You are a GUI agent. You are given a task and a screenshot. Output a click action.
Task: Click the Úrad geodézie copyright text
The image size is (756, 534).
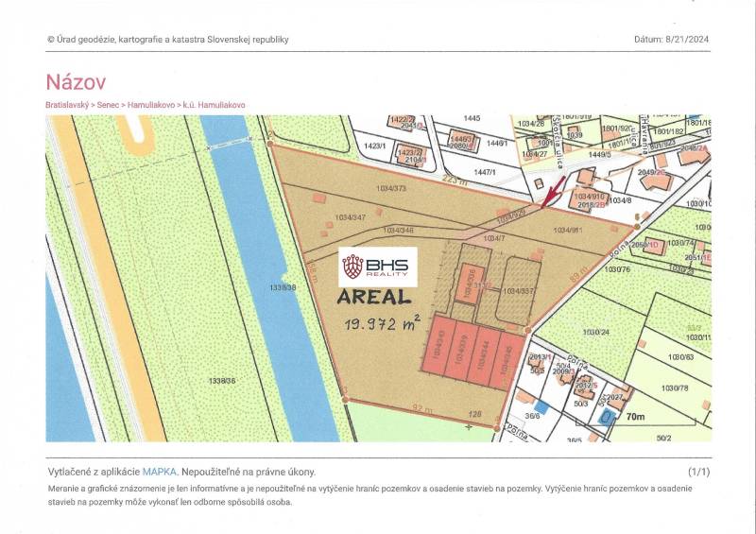168,40
